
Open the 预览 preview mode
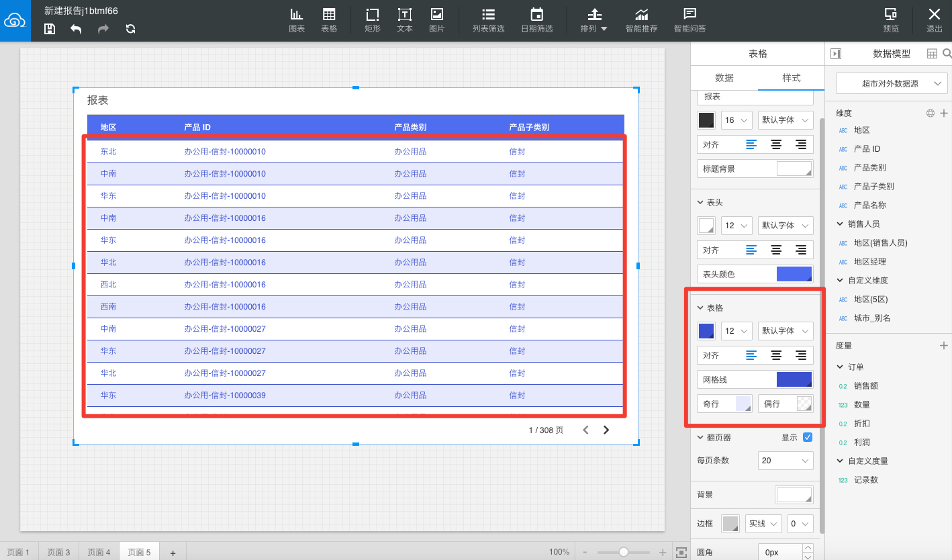coord(891,20)
